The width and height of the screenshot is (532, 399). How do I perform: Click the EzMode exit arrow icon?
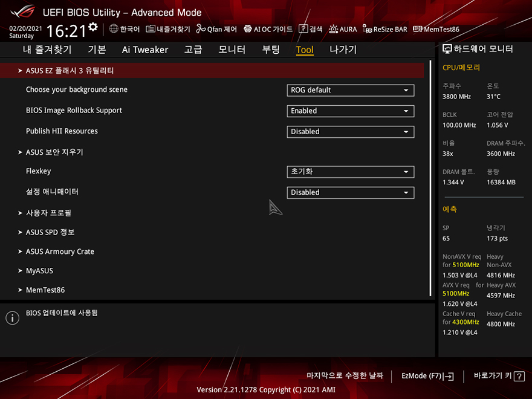[x=448, y=376]
